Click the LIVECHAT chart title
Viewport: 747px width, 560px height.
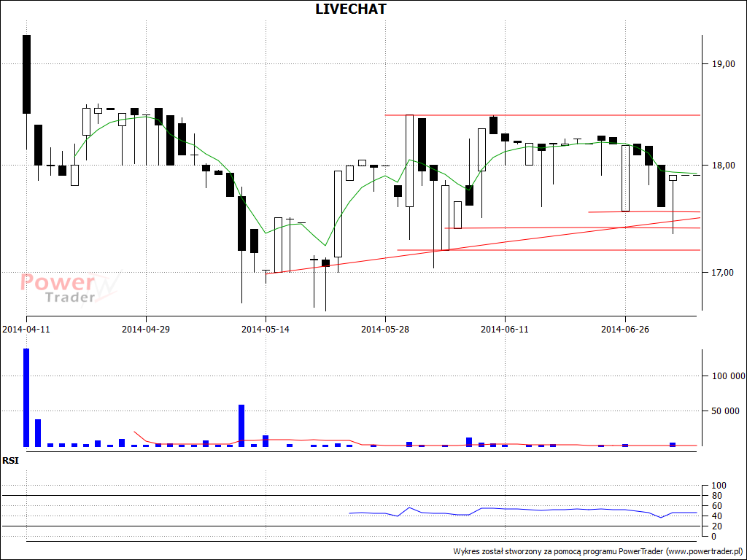[x=351, y=9]
